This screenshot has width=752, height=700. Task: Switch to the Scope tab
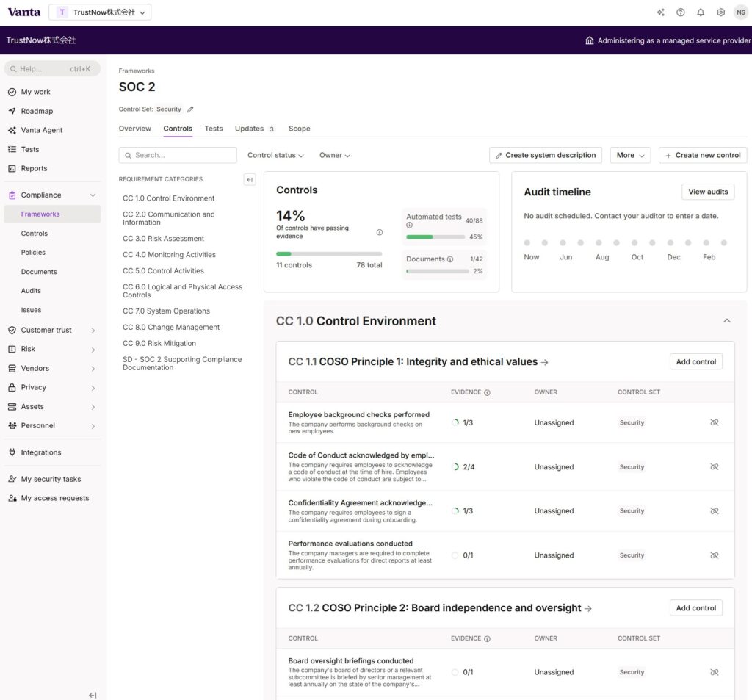pos(299,129)
